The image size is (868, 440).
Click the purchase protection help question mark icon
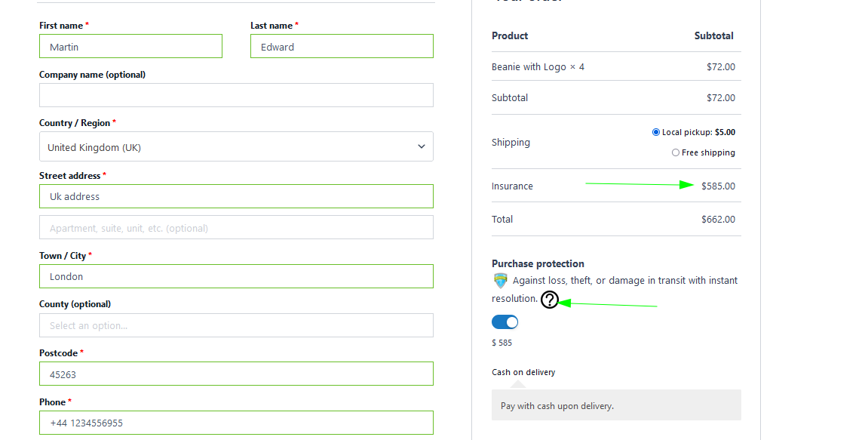(x=550, y=300)
